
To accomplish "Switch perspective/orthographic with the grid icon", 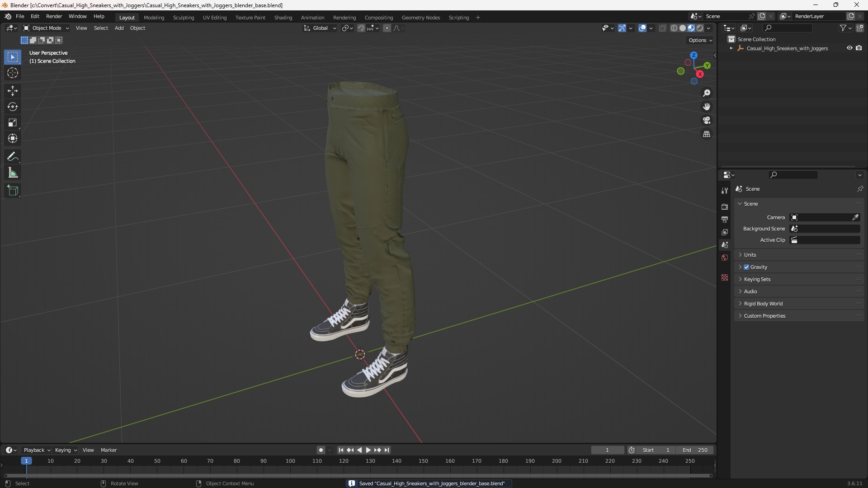I will tap(707, 134).
